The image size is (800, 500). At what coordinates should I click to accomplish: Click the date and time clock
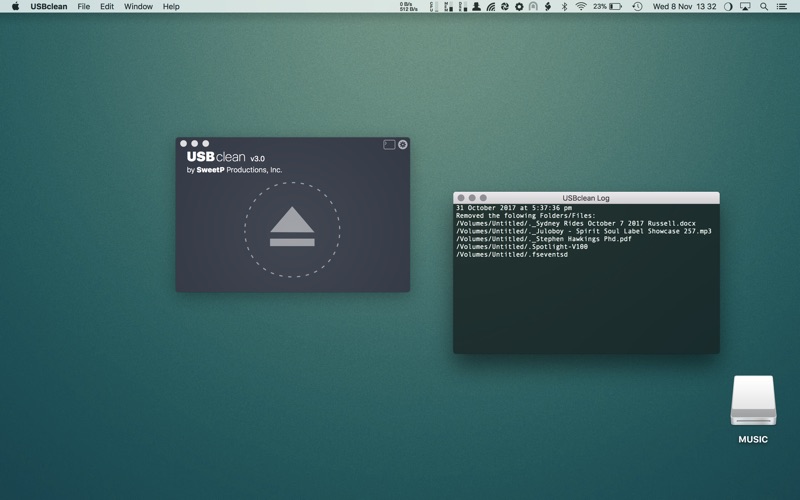click(x=684, y=6)
